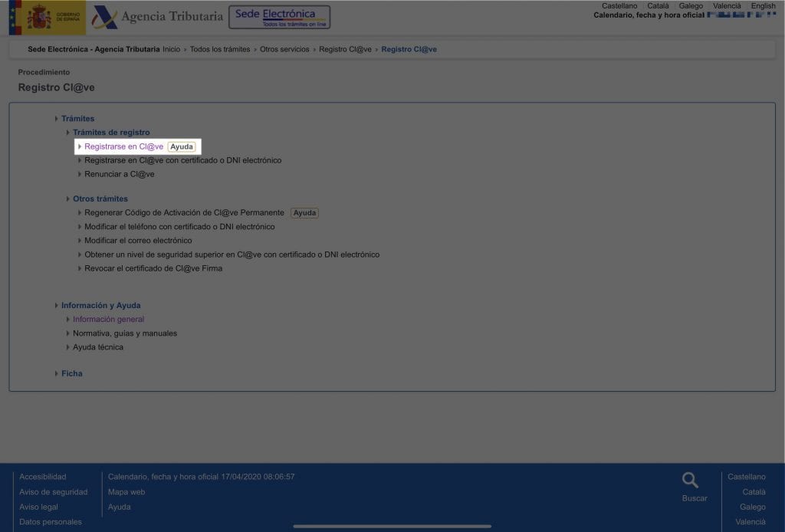
Task: Select Català language in top bar
Action: click(x=658, y=6)
